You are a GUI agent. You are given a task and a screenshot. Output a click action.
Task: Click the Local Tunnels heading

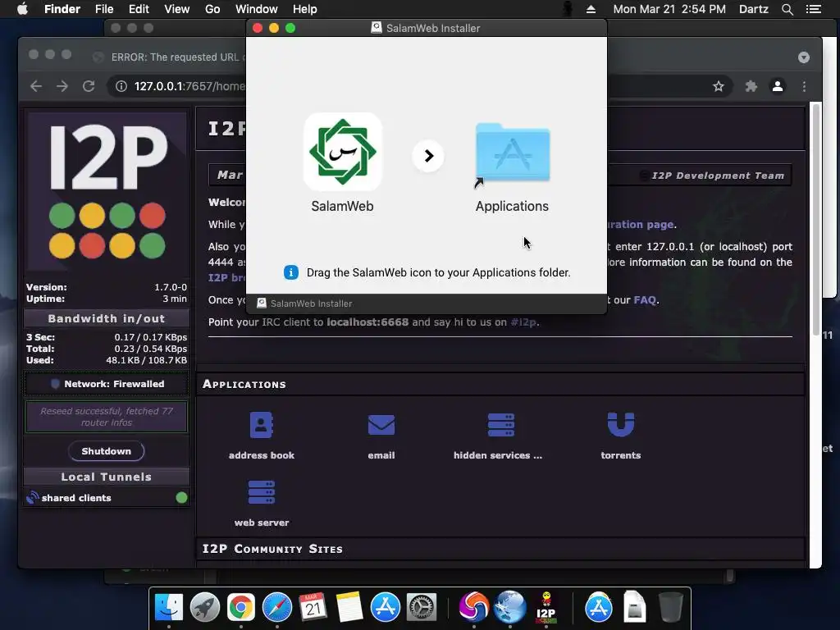(106, 477)
